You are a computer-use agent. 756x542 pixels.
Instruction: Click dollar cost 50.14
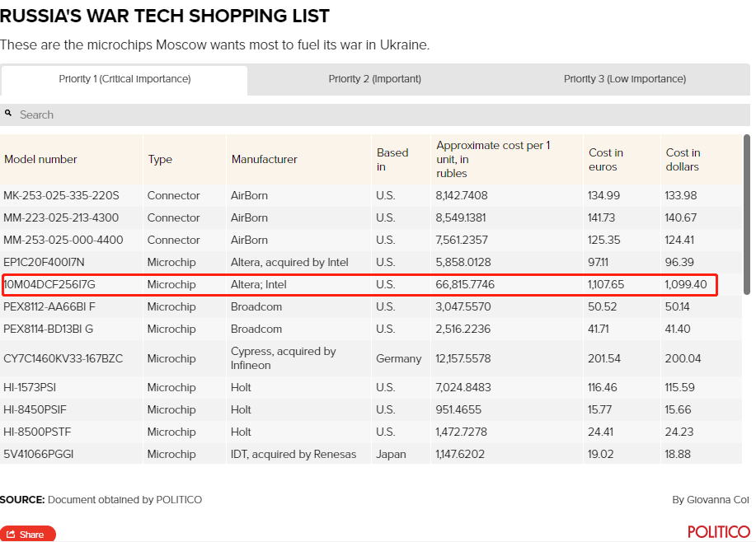pos(678,306)
